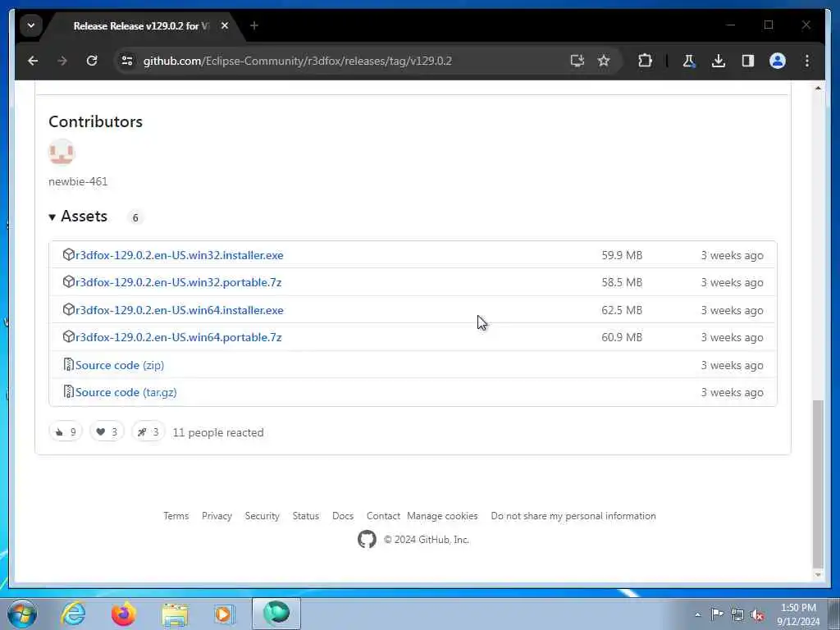Launch Firefox from the taskbar
The width and height of the screenshot is (840, 630).
pos(124,614)
